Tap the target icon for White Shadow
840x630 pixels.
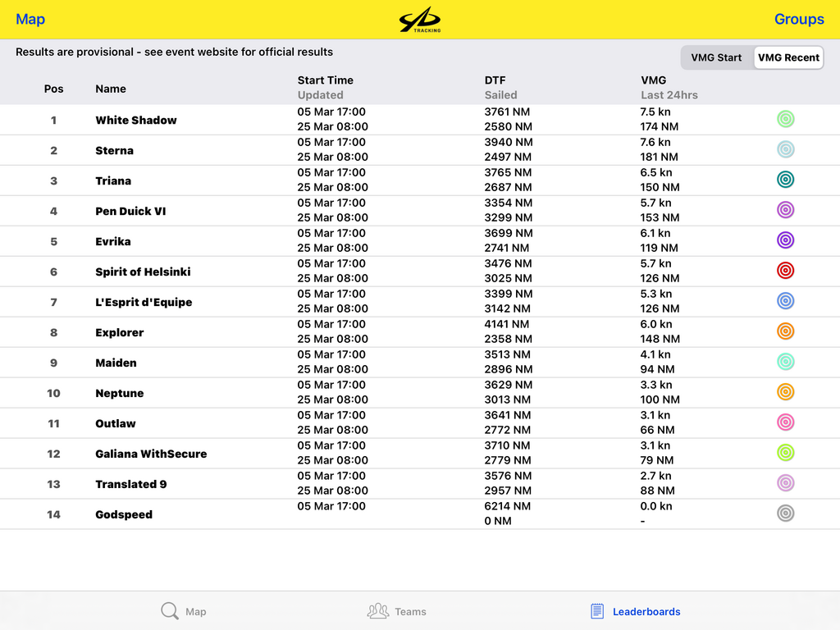[785, 119]
